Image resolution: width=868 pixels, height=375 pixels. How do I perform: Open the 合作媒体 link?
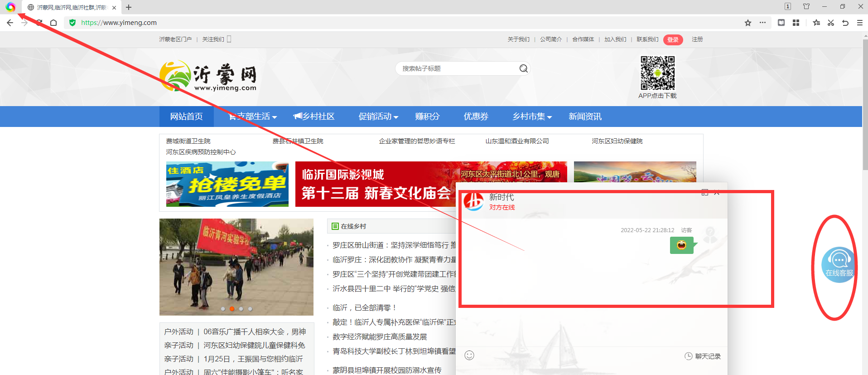tap(583, 39)
